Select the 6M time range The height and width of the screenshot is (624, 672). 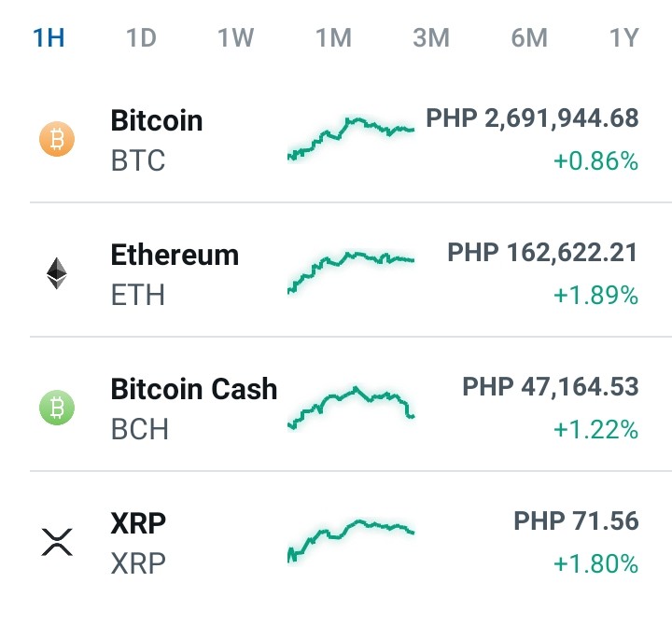[x=529, y=37]
